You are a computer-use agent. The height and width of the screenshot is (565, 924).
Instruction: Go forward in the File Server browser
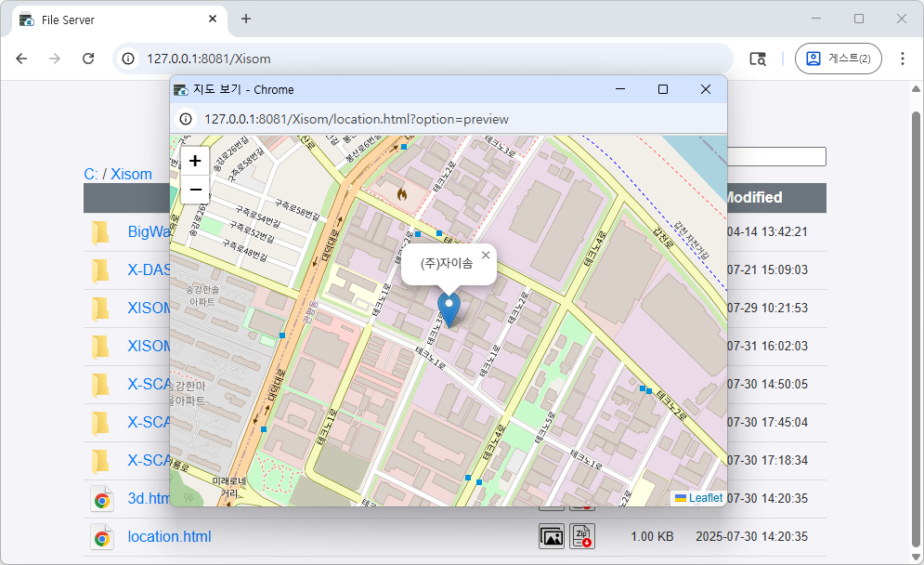click(x=55, y=59)
